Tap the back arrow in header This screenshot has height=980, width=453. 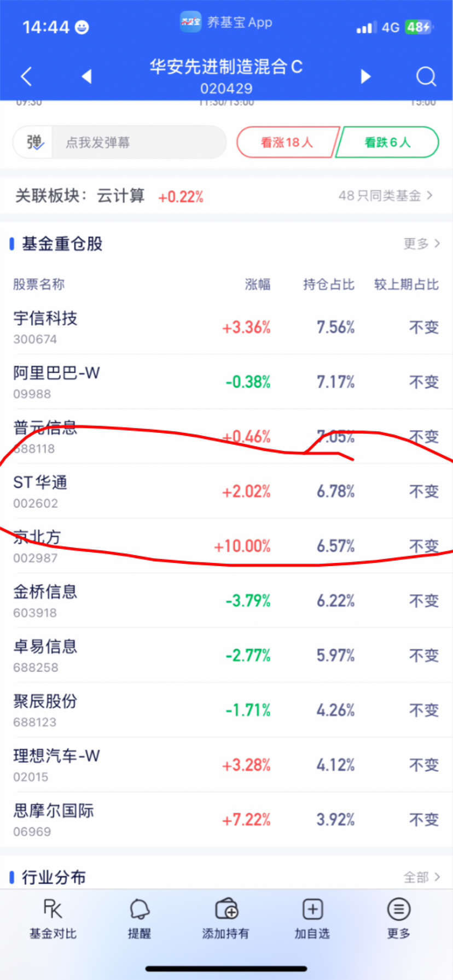click(26, 77)
